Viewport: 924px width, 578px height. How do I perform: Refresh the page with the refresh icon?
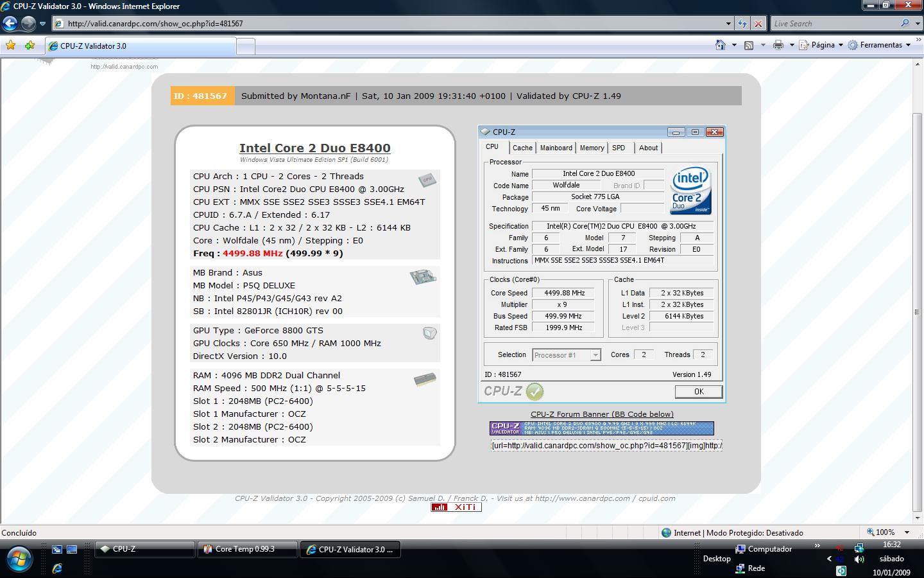pos(742,24)
